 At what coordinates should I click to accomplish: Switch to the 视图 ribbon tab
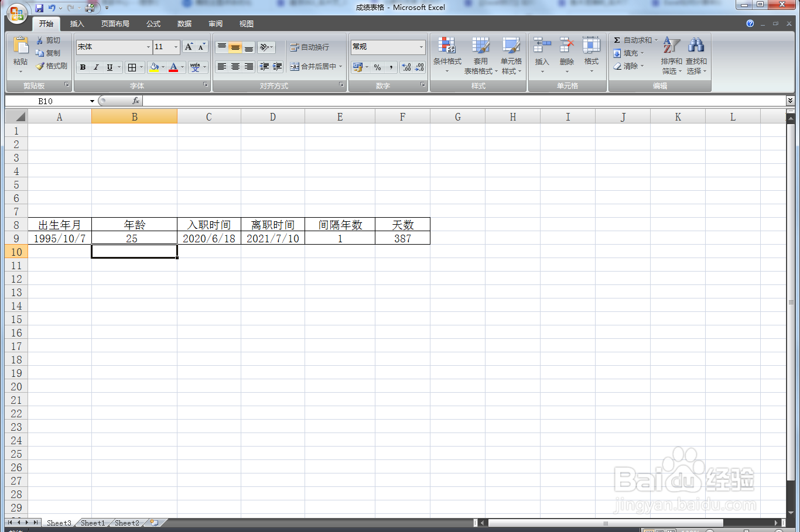(x=247, y=24)
